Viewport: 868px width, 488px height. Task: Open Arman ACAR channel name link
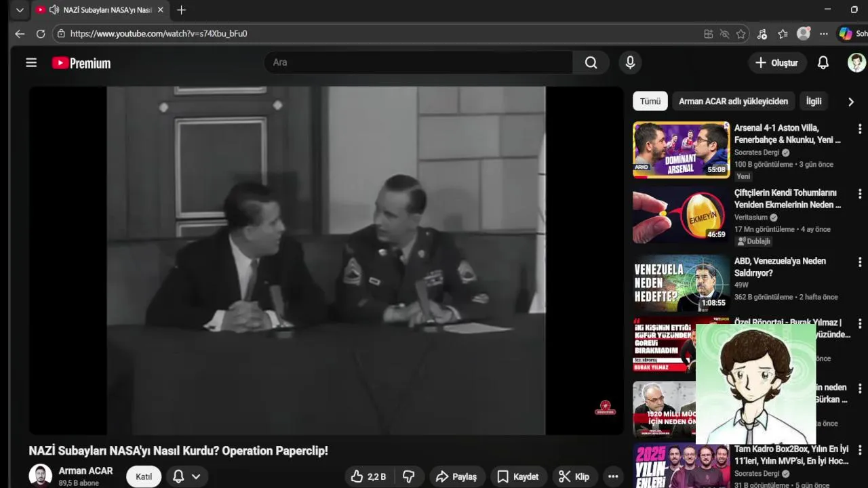pos(85,470)
